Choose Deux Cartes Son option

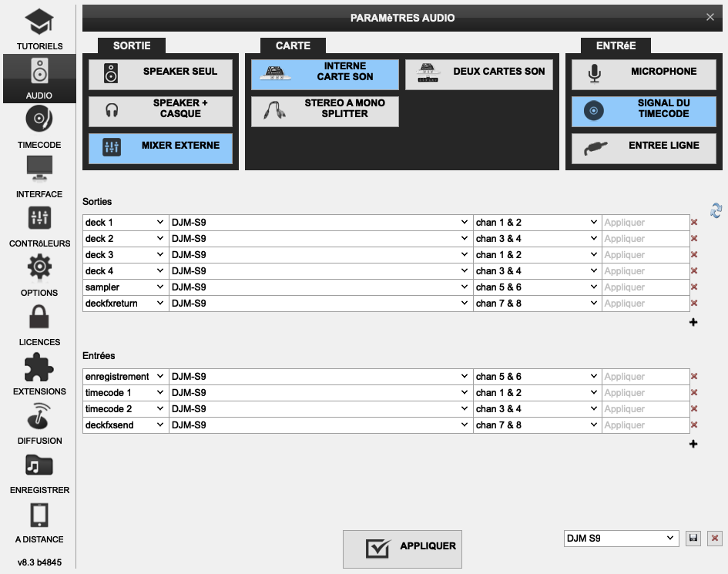[479, 74]
